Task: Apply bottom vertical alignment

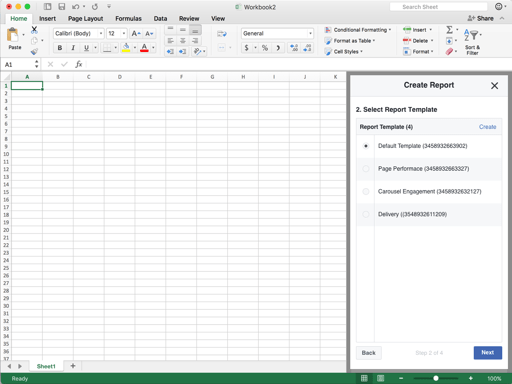Action: click(195, 30)
